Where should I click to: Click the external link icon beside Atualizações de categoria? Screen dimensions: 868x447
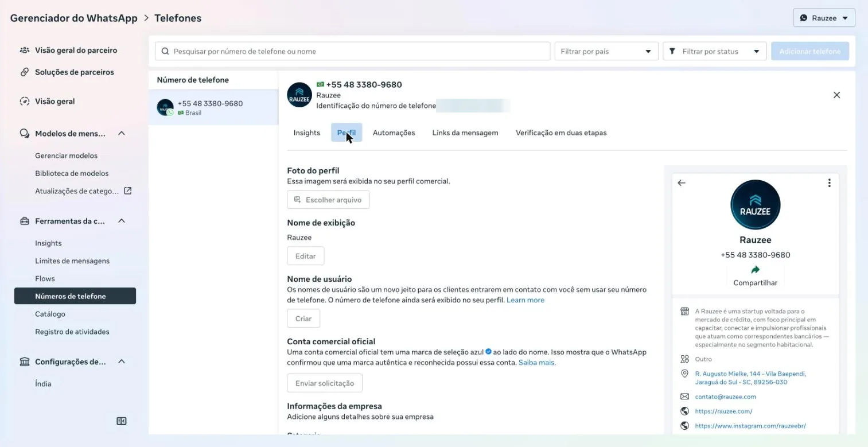tap(128, 191)
